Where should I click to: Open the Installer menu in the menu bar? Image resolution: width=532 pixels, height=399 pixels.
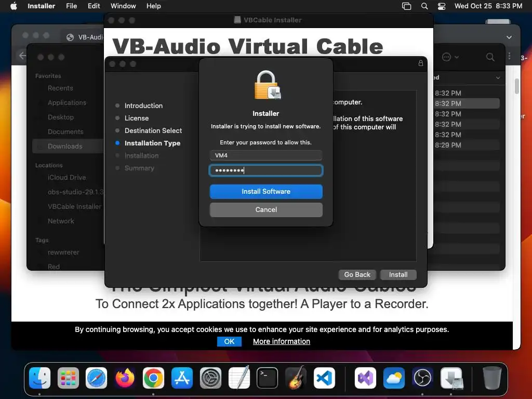42,6
